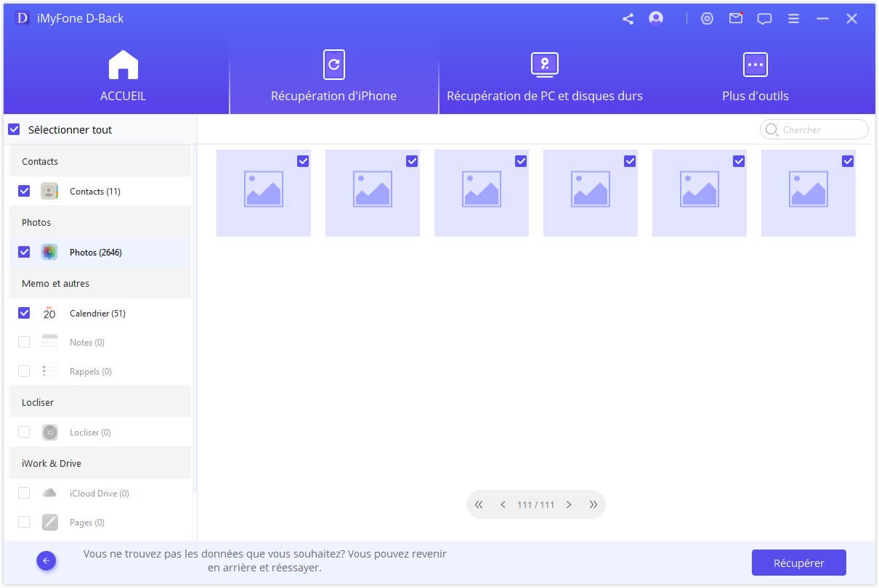Open the feedback chat bubble icon
Screen dimensions: 879x588
tap(764, 19)
